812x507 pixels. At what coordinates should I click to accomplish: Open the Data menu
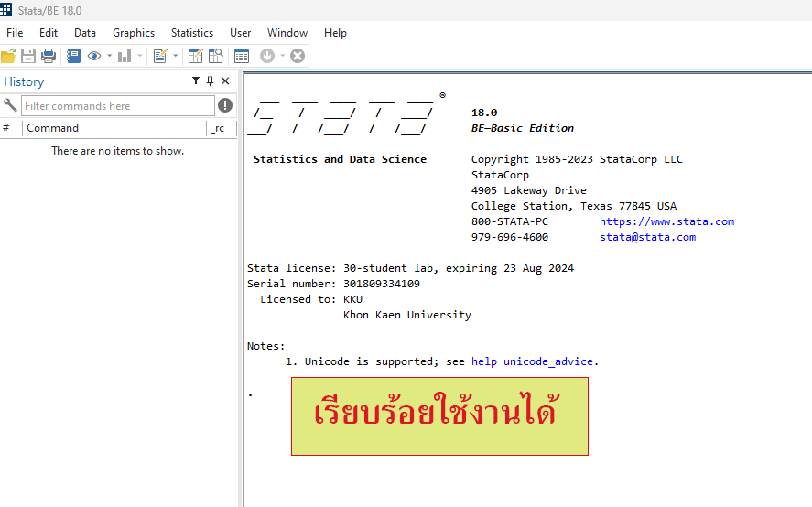85,33
